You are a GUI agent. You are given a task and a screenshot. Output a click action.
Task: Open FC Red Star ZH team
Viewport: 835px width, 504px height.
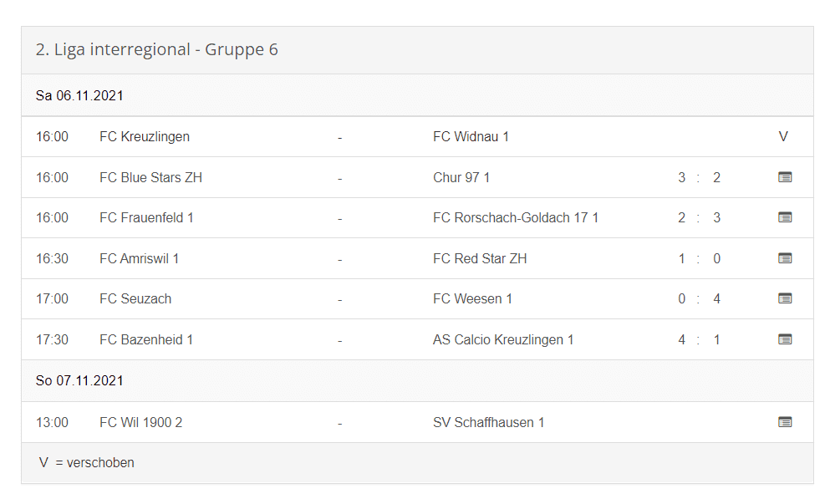480,258
